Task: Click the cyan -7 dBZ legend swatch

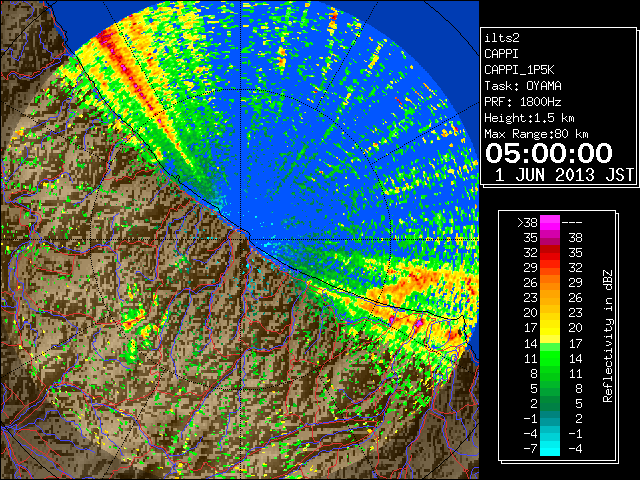Action: point(550,449)
